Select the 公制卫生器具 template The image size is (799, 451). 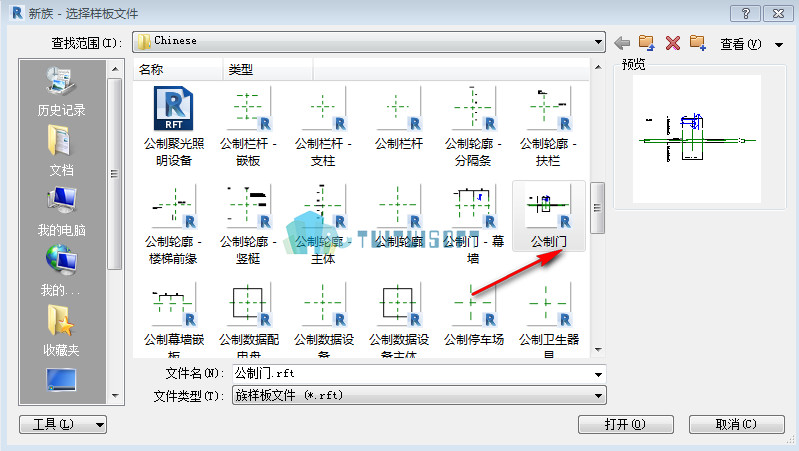548,320
